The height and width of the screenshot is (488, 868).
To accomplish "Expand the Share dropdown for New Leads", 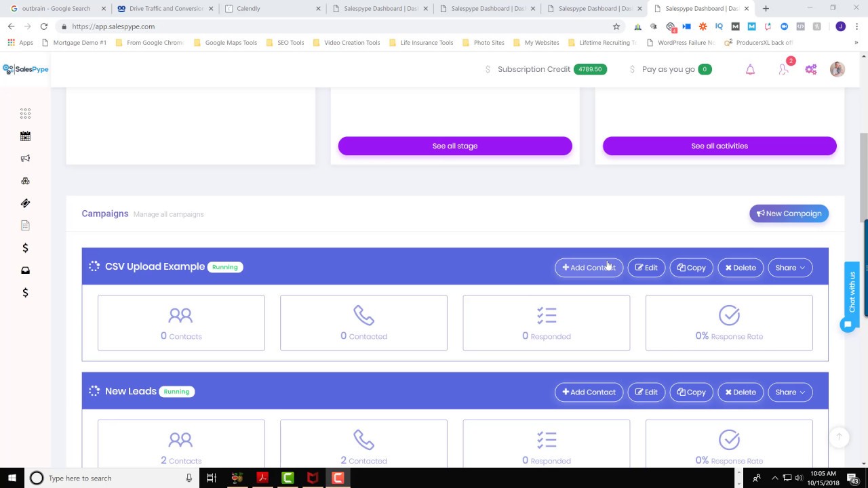I will pyautogui.click(x=790, y=392).
